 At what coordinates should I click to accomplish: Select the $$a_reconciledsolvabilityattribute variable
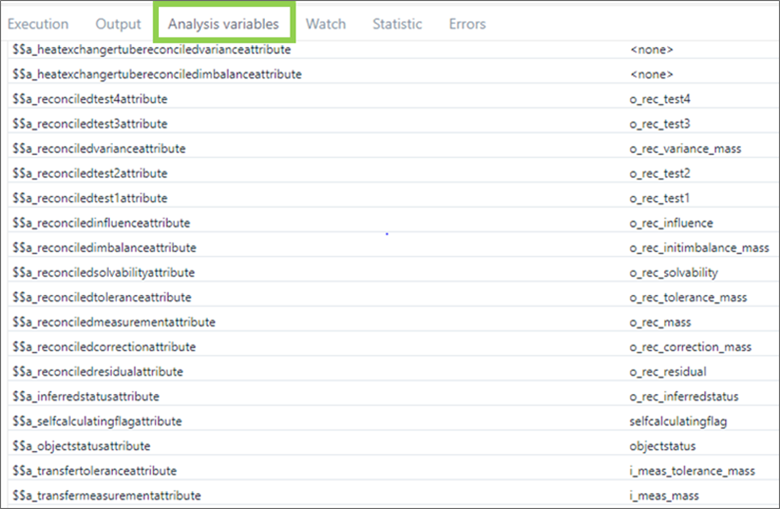103,272
